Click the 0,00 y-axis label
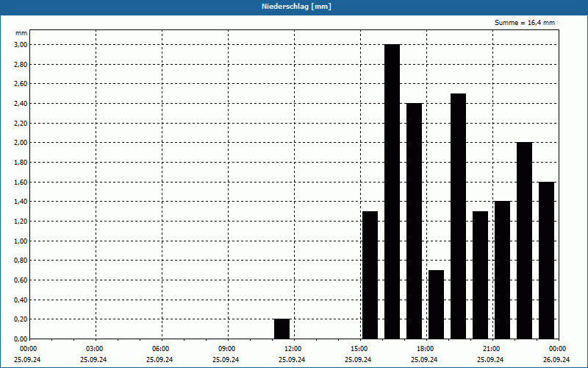This screenshot has width=588, height=368. (21, 339)
